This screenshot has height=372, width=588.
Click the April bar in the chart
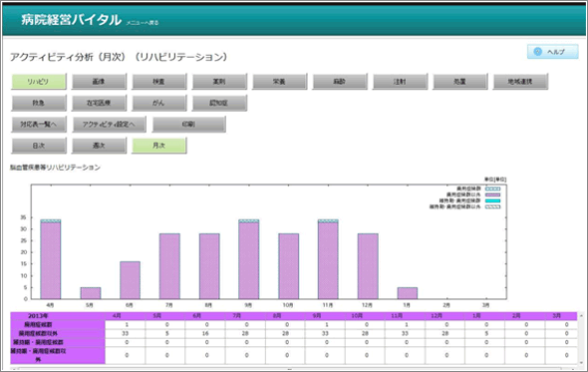pos(51,259)
